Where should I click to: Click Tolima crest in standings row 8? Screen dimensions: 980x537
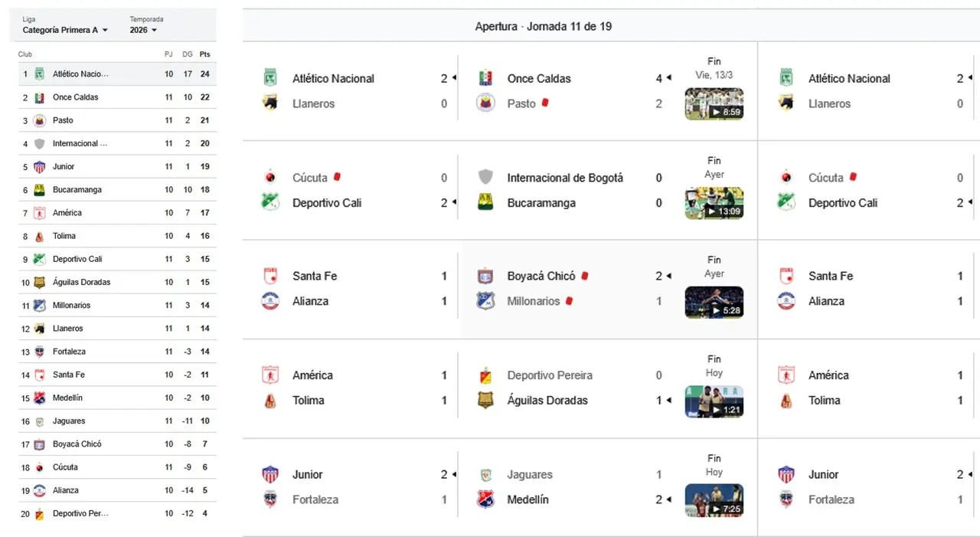click(x=40, y=237)
